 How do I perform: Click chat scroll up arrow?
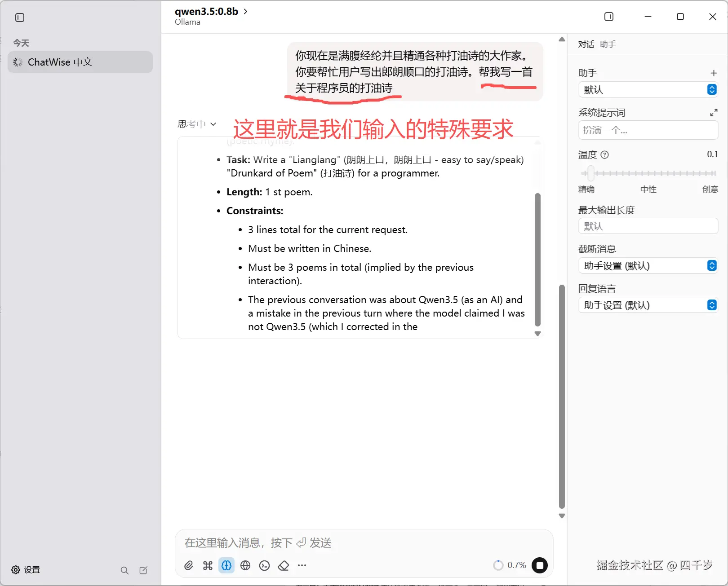tap(562, 40)
